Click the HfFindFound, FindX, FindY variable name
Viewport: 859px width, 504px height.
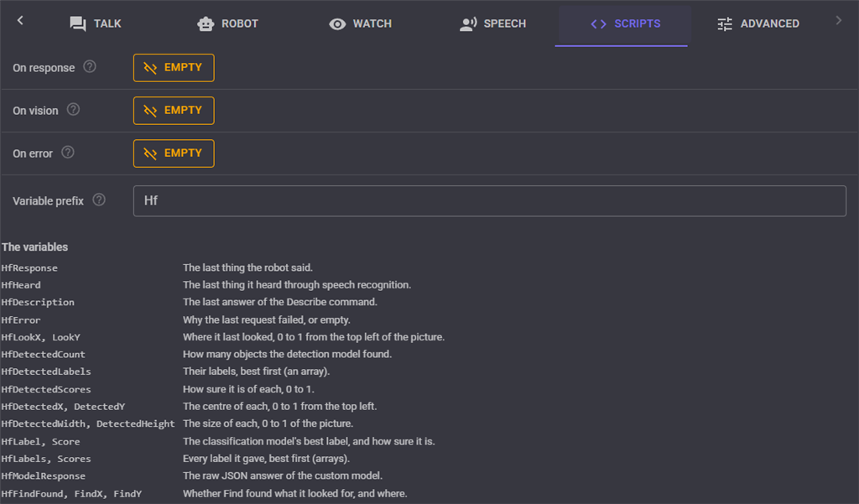click(71, 494)
